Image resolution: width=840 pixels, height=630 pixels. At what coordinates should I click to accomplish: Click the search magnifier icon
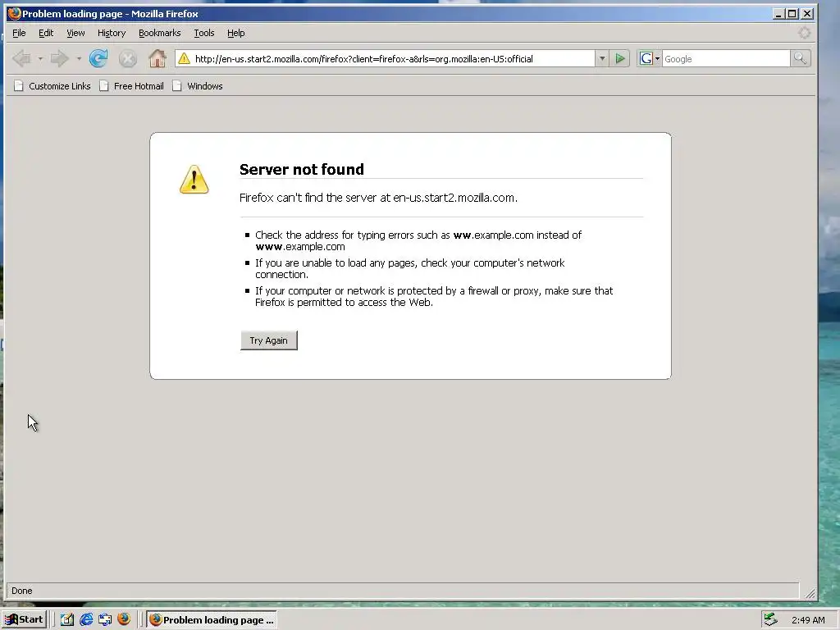click(800, 58)
